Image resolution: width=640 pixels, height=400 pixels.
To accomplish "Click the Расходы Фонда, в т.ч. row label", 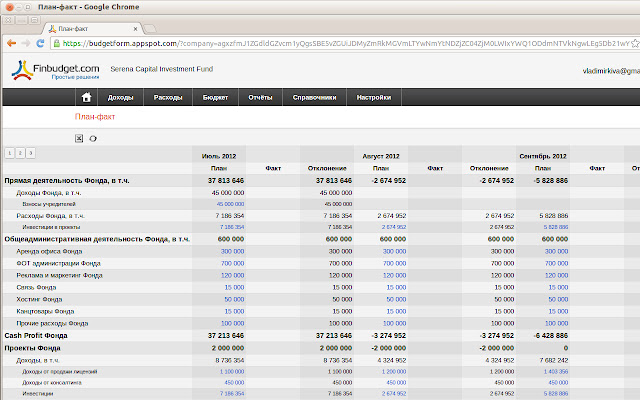I will (51, 216).
